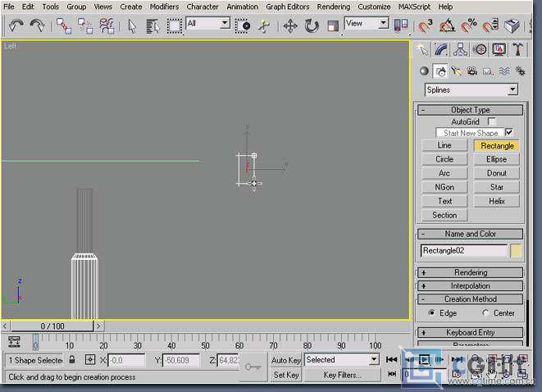
Task: Toggle Percent Snap icon
Action: (x=469, y=25)
